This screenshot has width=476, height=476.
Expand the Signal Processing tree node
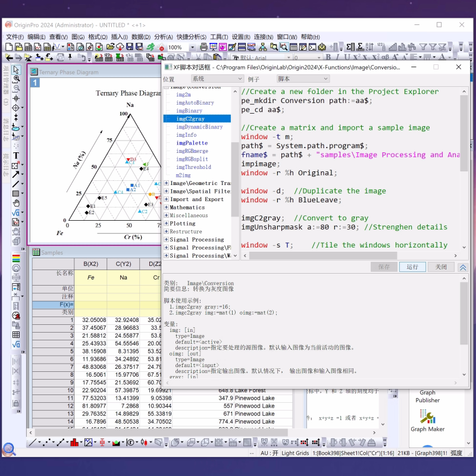point(166,240)
